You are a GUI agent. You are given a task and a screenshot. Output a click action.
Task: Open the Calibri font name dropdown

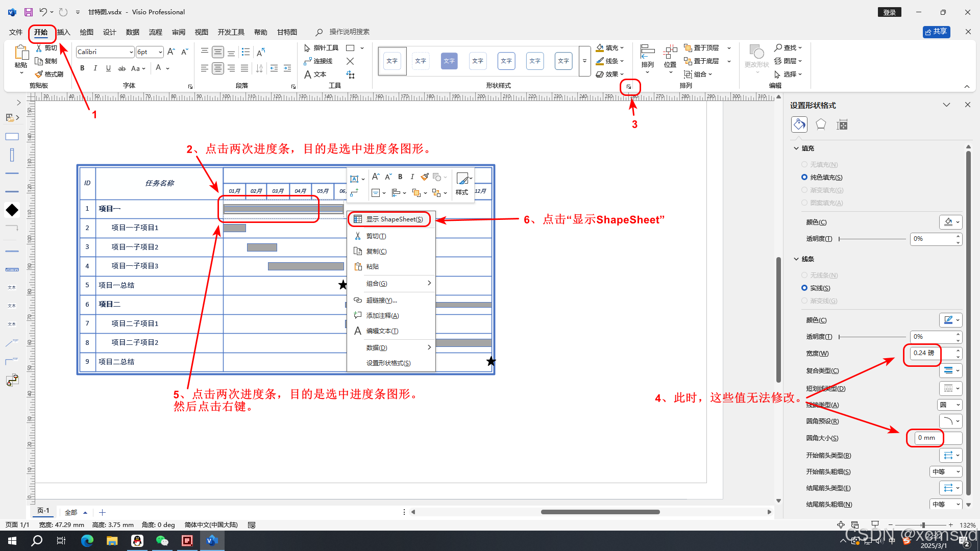click(x=131, y=52)
